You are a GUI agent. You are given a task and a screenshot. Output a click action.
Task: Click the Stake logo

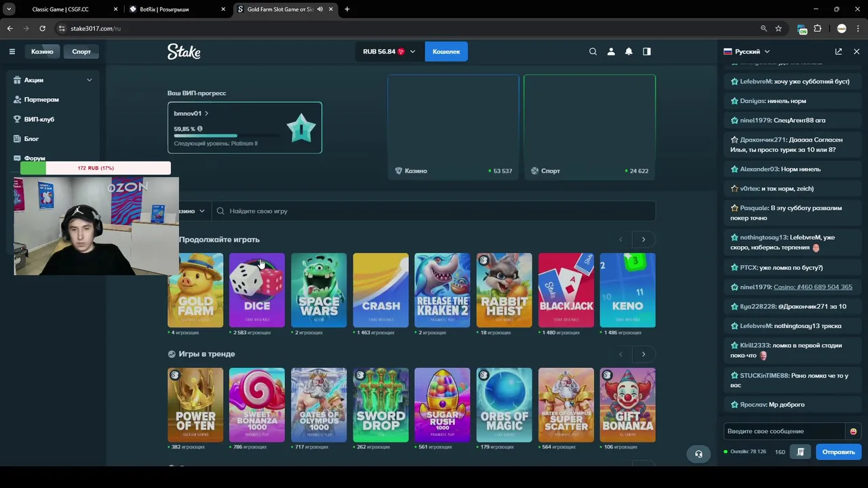tap(184, 52)
